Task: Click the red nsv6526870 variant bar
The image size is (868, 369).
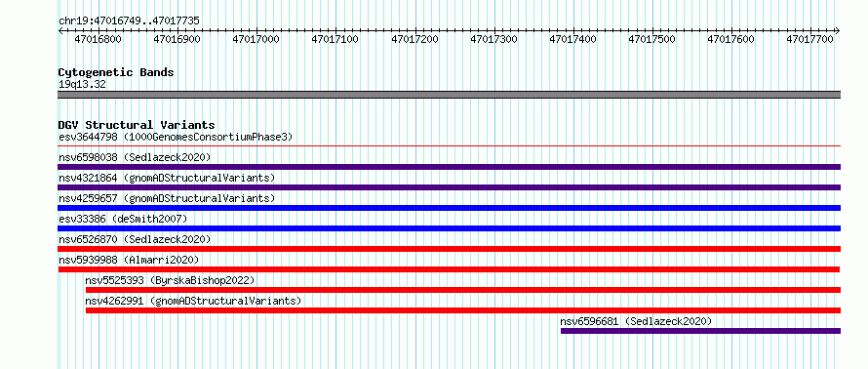Action: pos(449,249)
